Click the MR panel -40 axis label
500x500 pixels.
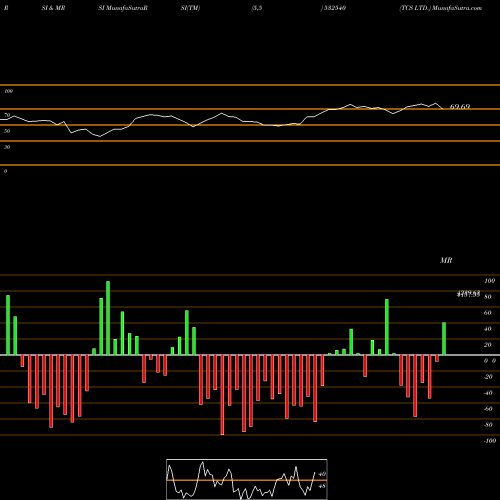(488, 393)
